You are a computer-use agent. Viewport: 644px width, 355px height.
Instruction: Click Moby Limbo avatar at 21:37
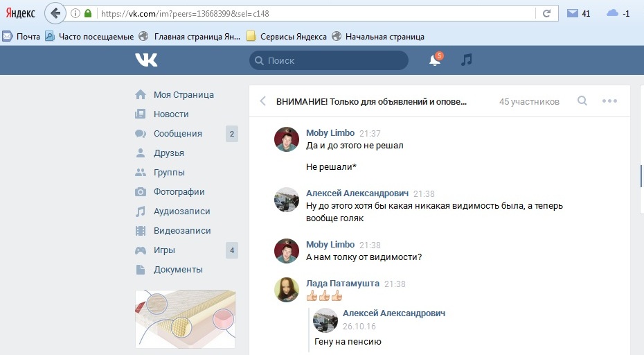tap(287, 139)
